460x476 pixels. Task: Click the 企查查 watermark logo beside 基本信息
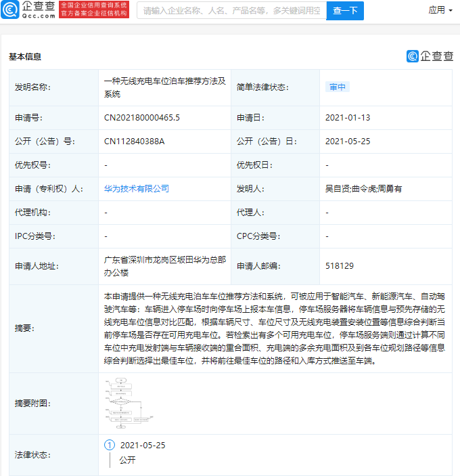click(x=430, y=57)
